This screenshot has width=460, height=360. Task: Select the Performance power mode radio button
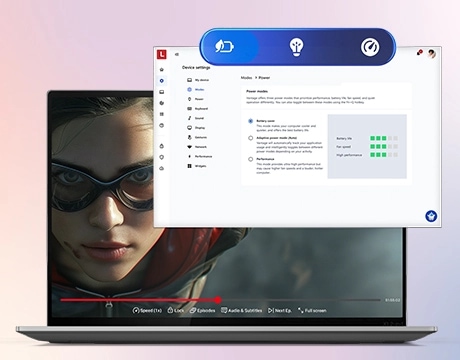pos(250,159)
